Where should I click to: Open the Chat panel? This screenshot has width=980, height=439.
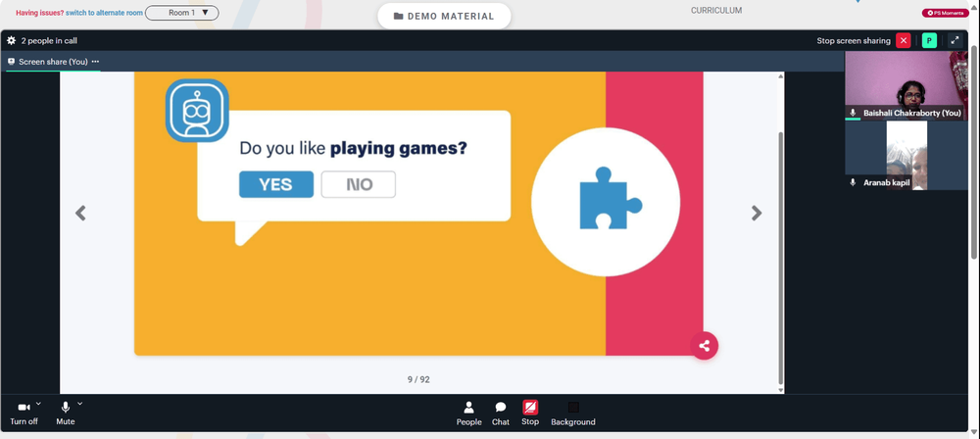[x=501, y=414]
